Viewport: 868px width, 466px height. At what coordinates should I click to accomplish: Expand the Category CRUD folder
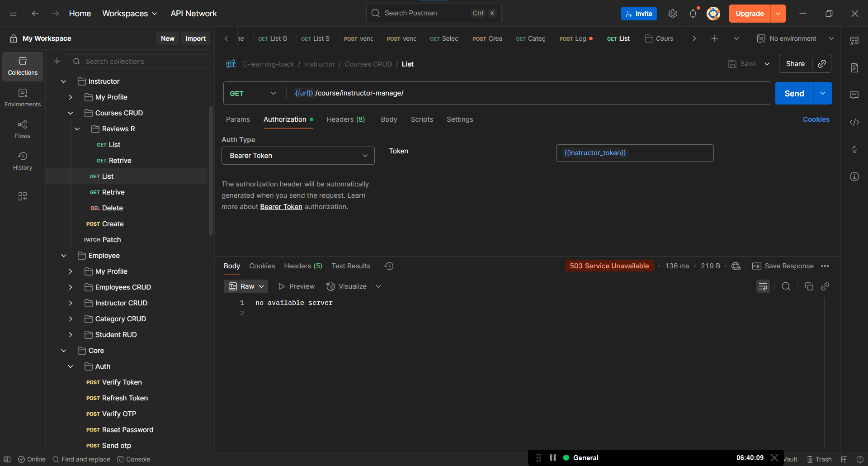point(71,319)
